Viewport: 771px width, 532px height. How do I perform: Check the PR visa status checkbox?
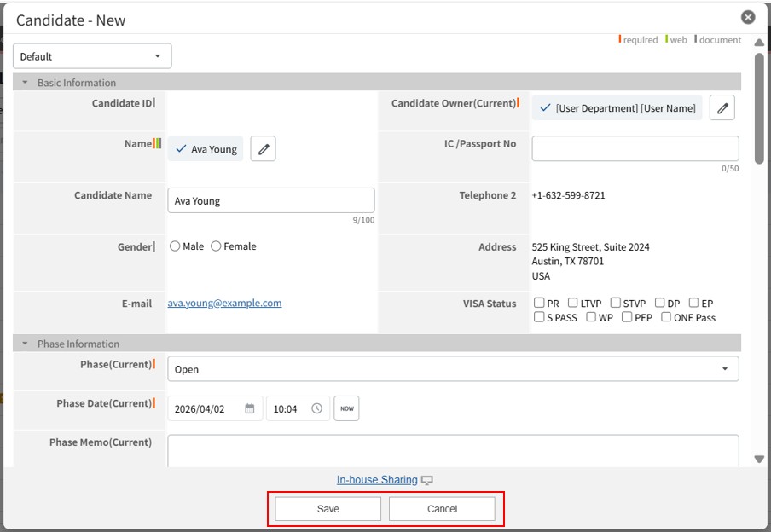(x=539, y=303)
